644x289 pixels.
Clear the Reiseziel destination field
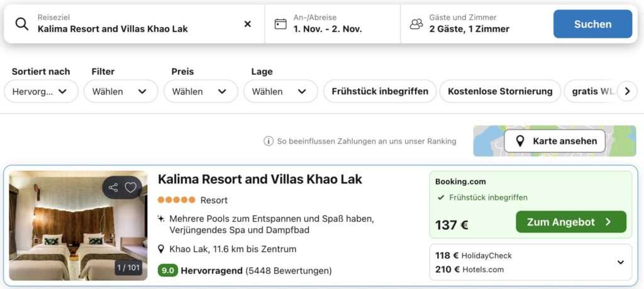(247, 24)
